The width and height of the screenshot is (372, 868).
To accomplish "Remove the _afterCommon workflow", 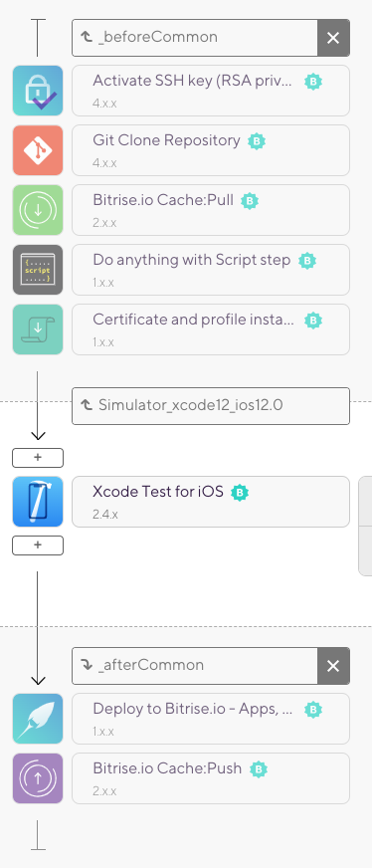I will (333, 666).
